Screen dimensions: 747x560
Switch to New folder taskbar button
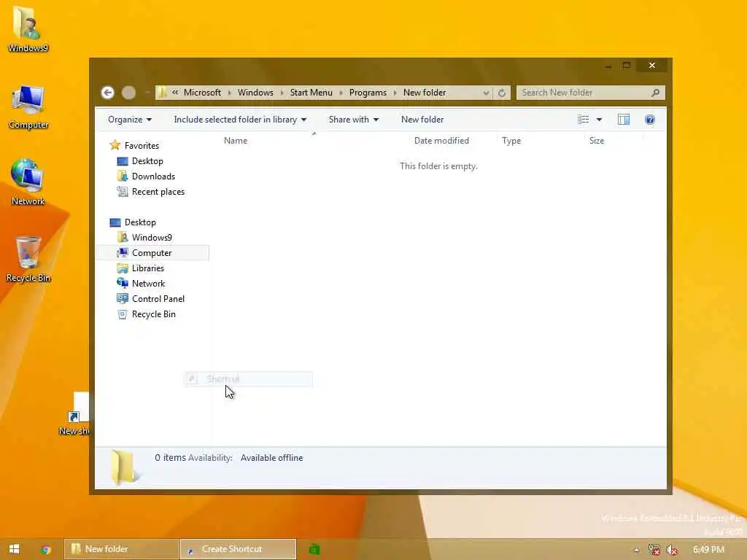coord(122,549)
